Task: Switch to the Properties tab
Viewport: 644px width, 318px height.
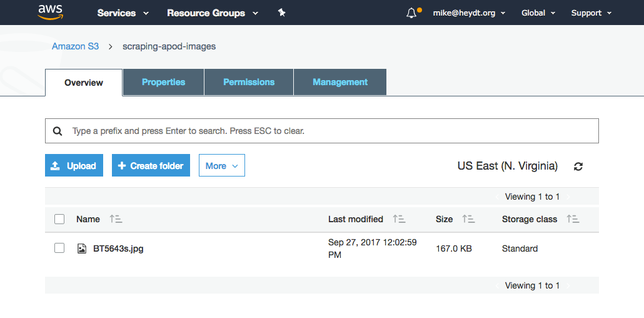Action: point(163,82)
